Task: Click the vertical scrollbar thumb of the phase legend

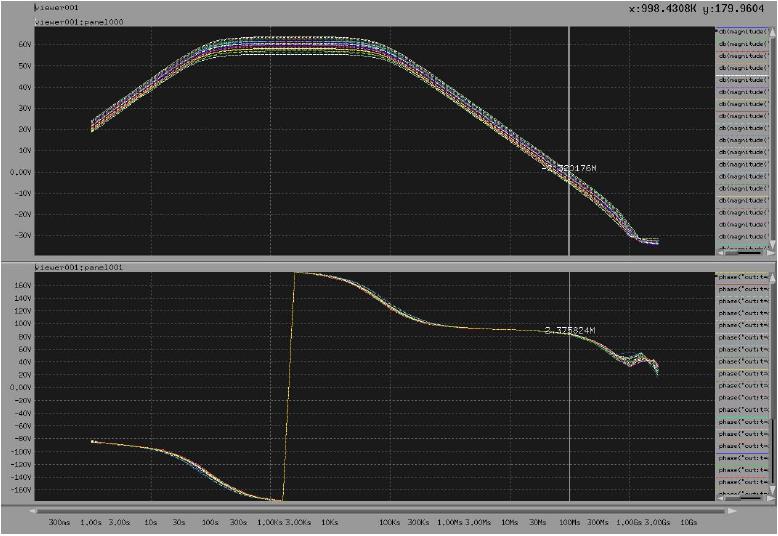Action: pyautogui.click(x=773, y=452)
